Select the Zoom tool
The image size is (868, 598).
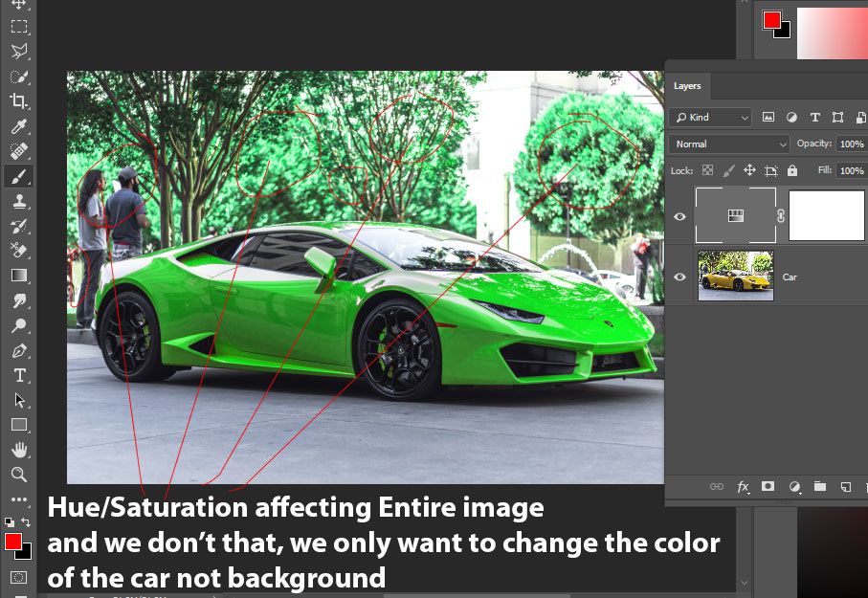18,475
